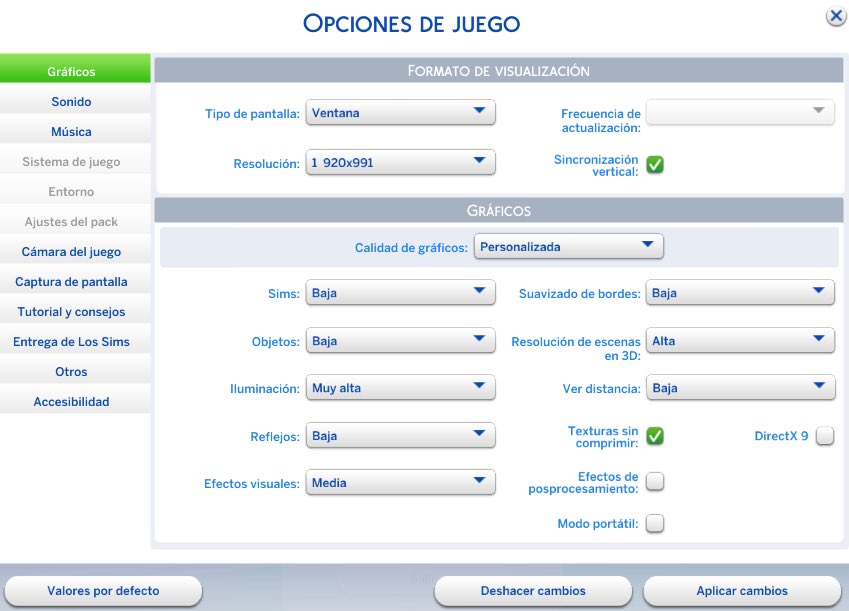Click the Gráficos section header bar
The width and height of the screenshot is (849, 611).
pyautogui.click(x=499, y=210)
